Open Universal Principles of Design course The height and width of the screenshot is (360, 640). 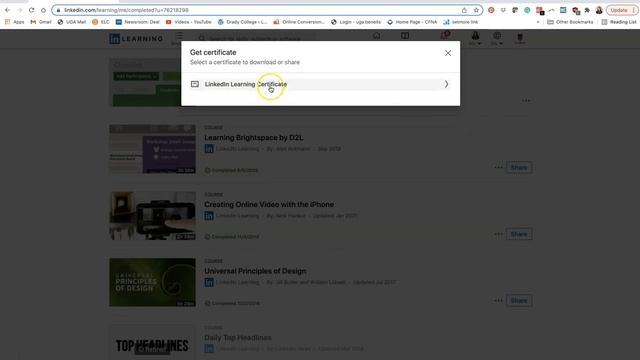pyautogui.click(x=255, y=271)
